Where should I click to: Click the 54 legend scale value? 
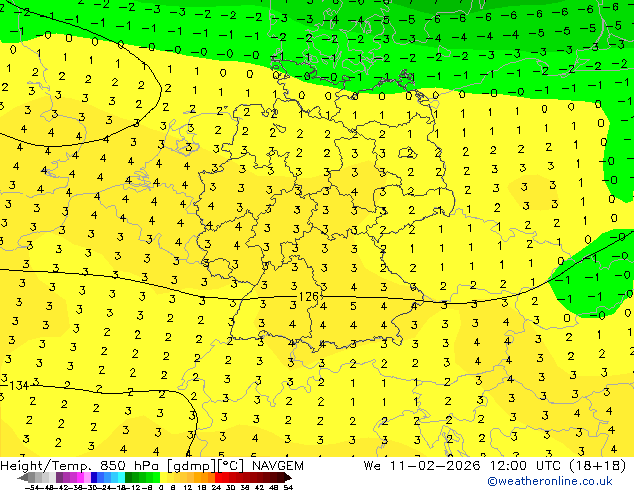pyautogui.click(x=288, y=487)
